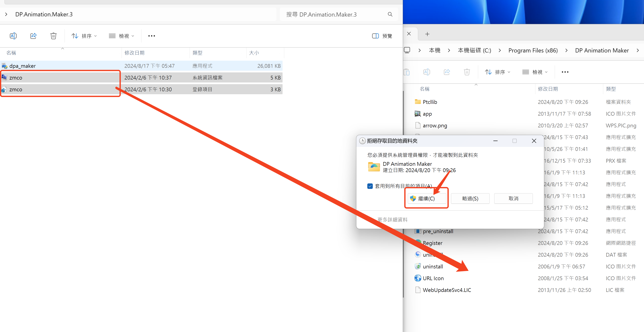
Task: Open the more options ellipsis in the left toolbar
Action: [151, 36]
